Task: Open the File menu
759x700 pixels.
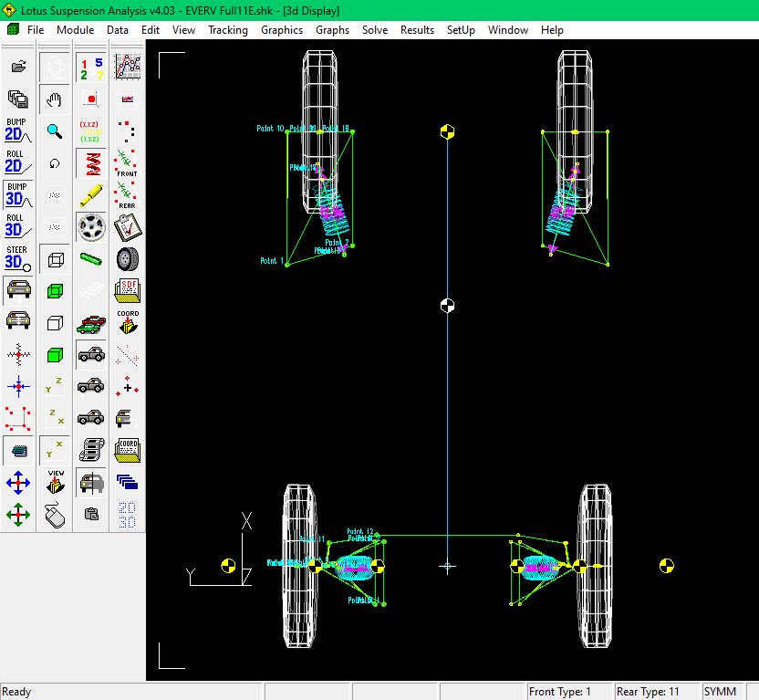Action: 36,30
